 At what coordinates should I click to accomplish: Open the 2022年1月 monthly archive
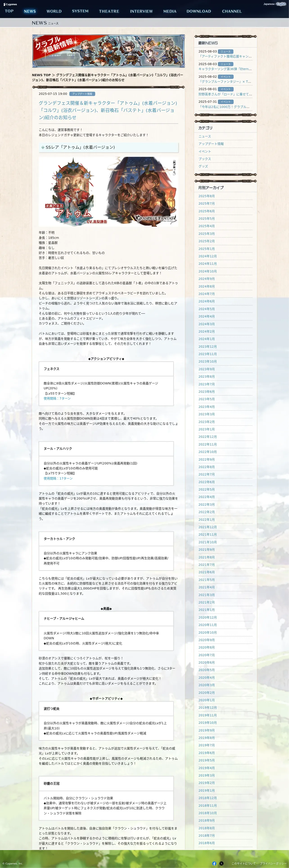206,520
